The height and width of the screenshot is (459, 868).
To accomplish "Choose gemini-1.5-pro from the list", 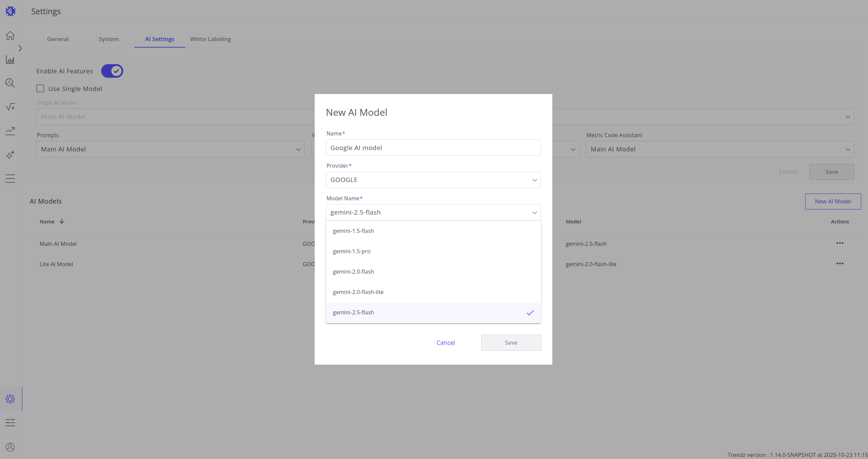I will tap(352, 251).
